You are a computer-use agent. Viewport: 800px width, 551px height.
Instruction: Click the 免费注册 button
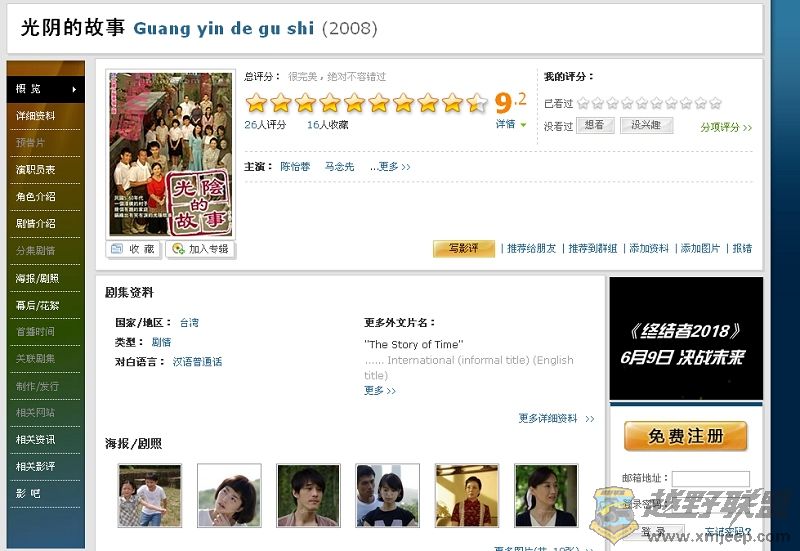point(686,436)
